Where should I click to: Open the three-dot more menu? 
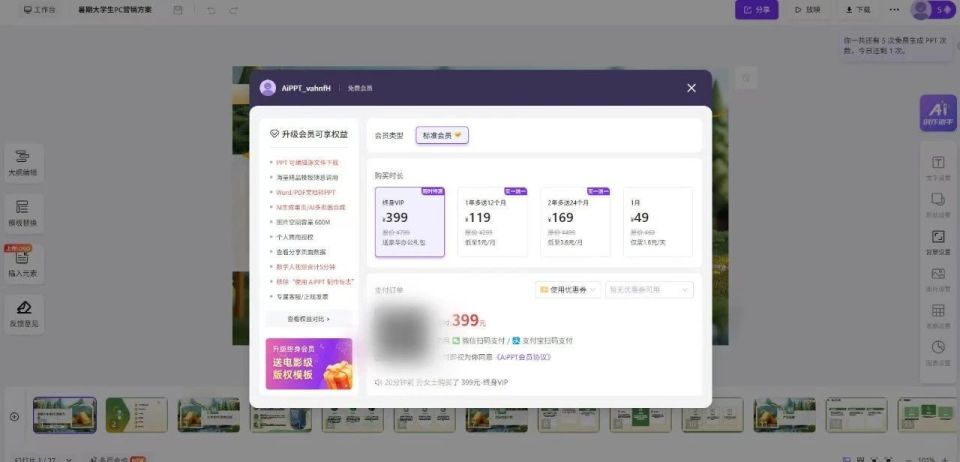(894, 10)
